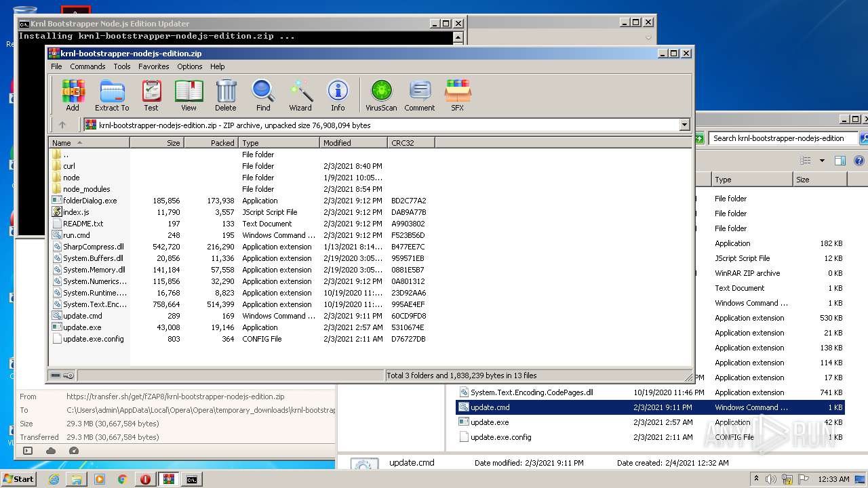The height and width of the screenshot is (488, 868).
Task: Sort by the Modified column header
Action: (353, 143)
